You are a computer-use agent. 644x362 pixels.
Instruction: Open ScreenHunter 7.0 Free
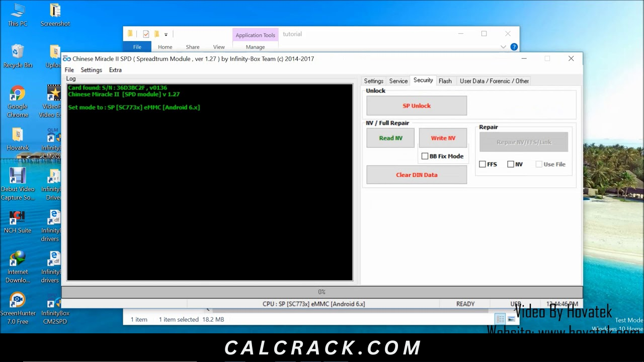18,309
